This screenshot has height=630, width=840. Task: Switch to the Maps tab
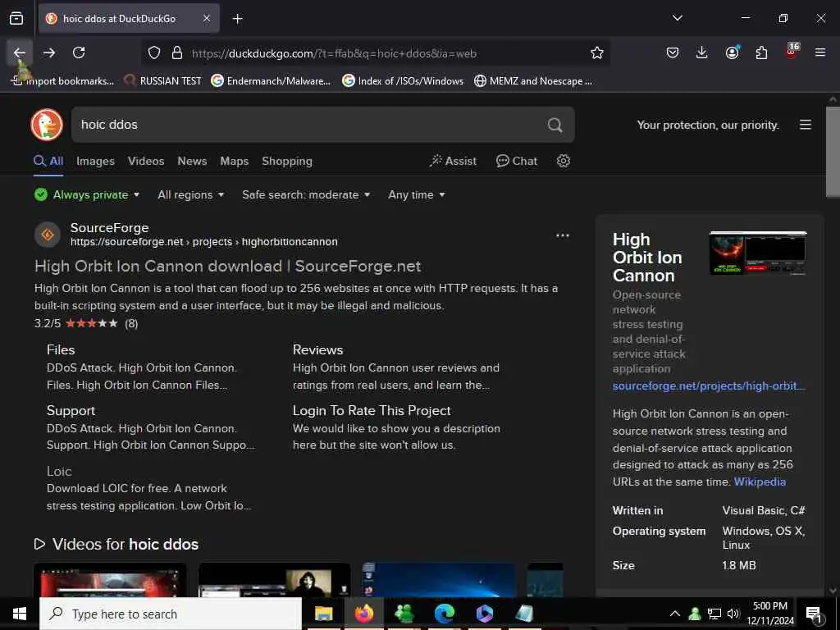pyautogui.click(x=234, y=162)
